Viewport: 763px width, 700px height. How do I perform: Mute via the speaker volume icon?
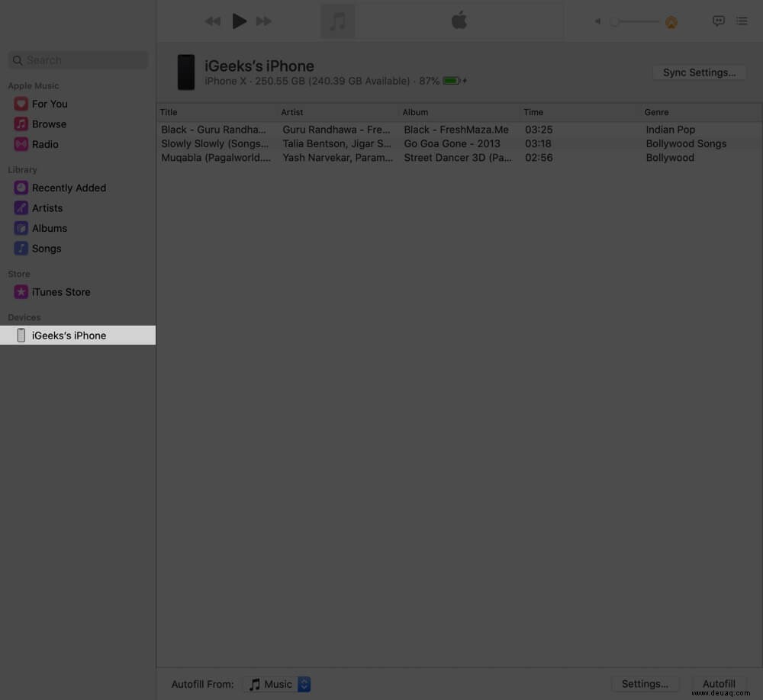click(x=597, y=21)
